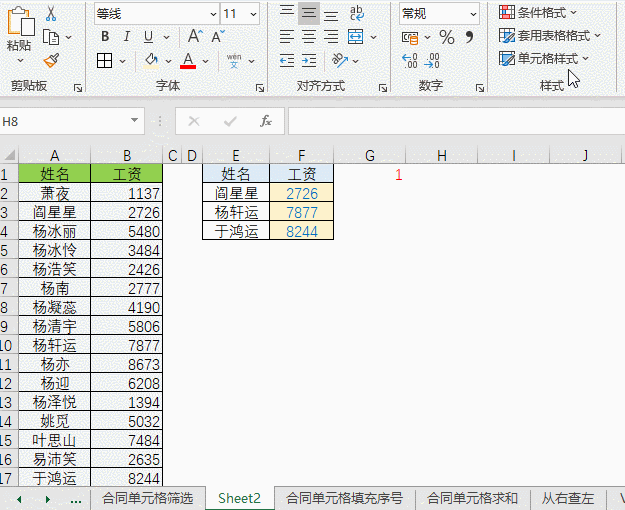Click the formula bar input

pos(456,121)
